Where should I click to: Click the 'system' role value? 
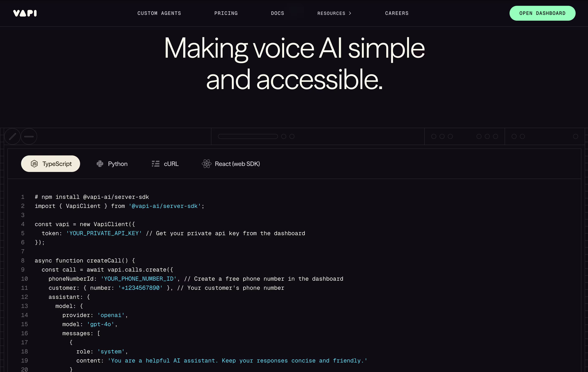pyautogui.click(x=111, y=352)
